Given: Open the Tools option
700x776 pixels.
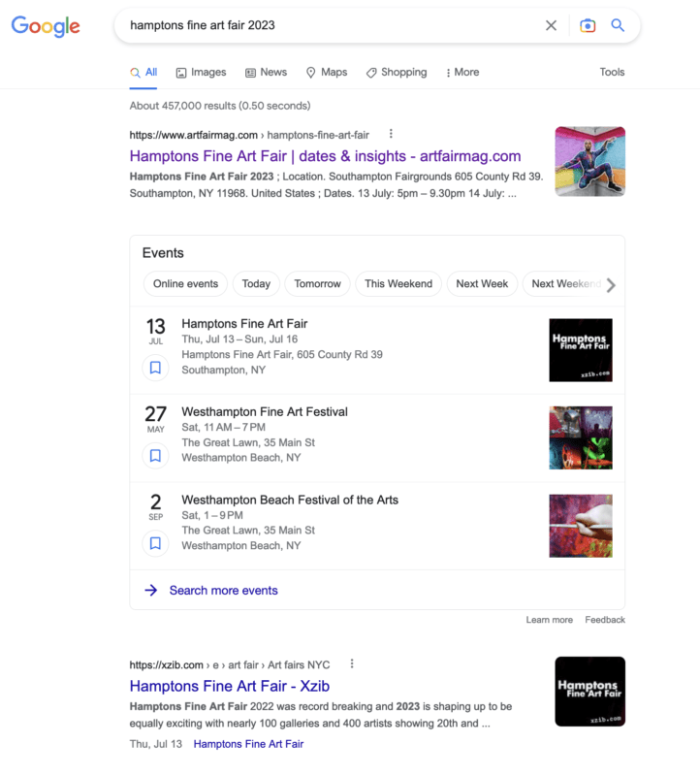Looking at the screenshot, I should pos(612,72).
